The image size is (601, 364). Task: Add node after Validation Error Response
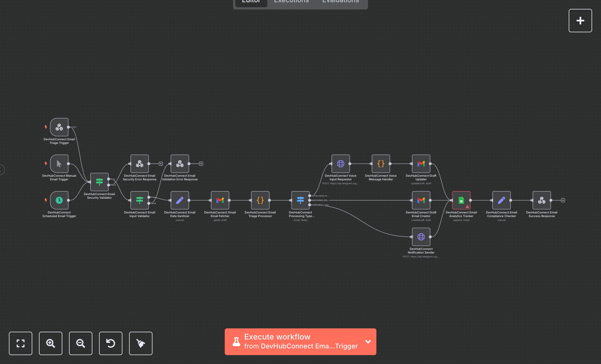pyautogui.click(x=201, y=164)
